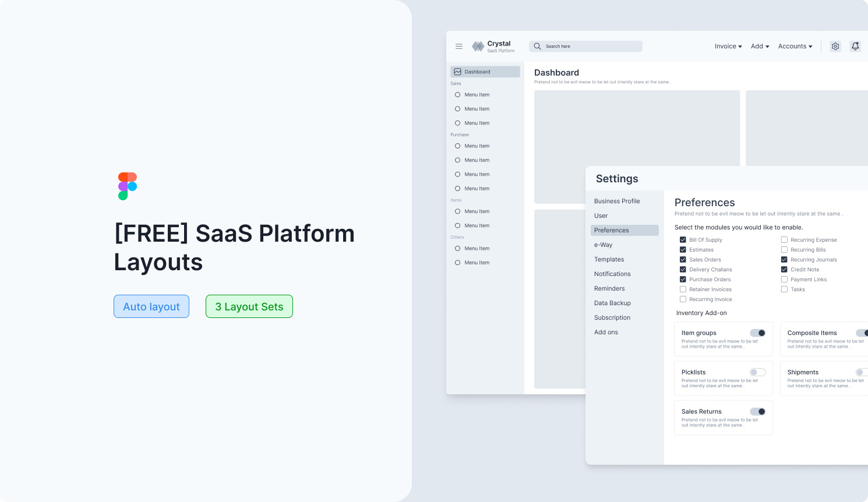Enable the Picklists toggle
Viewport: 868px width, 502px height.
[x=757, y=372]
